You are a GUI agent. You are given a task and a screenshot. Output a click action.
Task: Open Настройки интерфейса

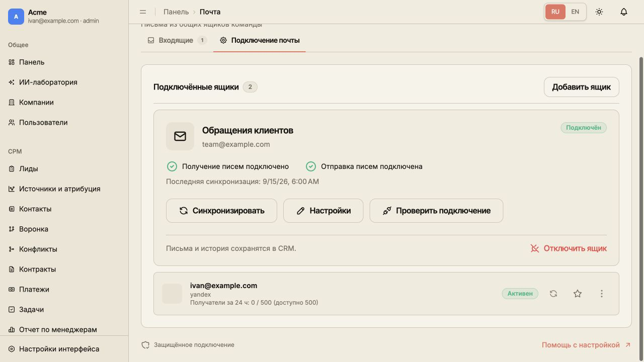(64, 349)
